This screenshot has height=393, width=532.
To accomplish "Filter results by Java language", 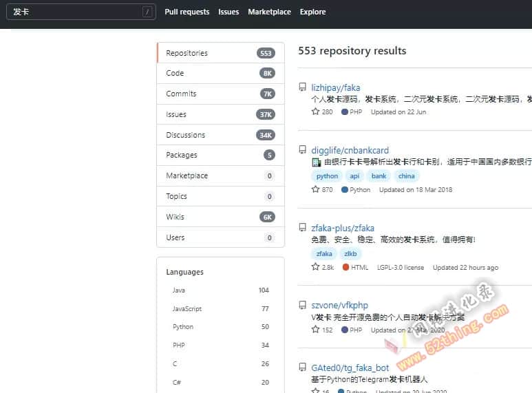I will coord(220,290).
